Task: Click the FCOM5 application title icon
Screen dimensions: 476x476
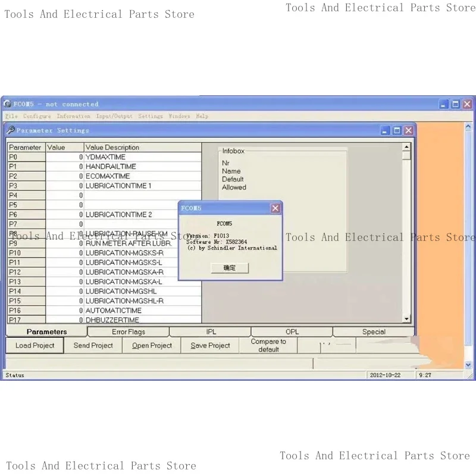Action: (8, 104)
